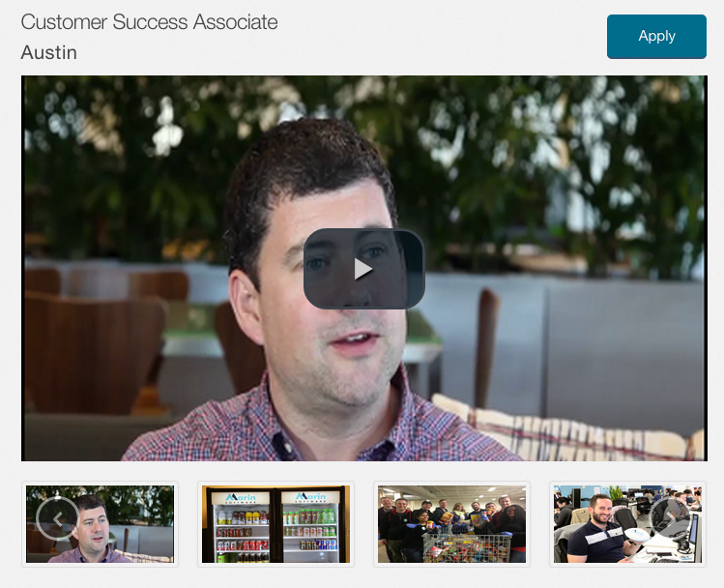
Task: Play the employee interview video
Action: coord(363,268)
